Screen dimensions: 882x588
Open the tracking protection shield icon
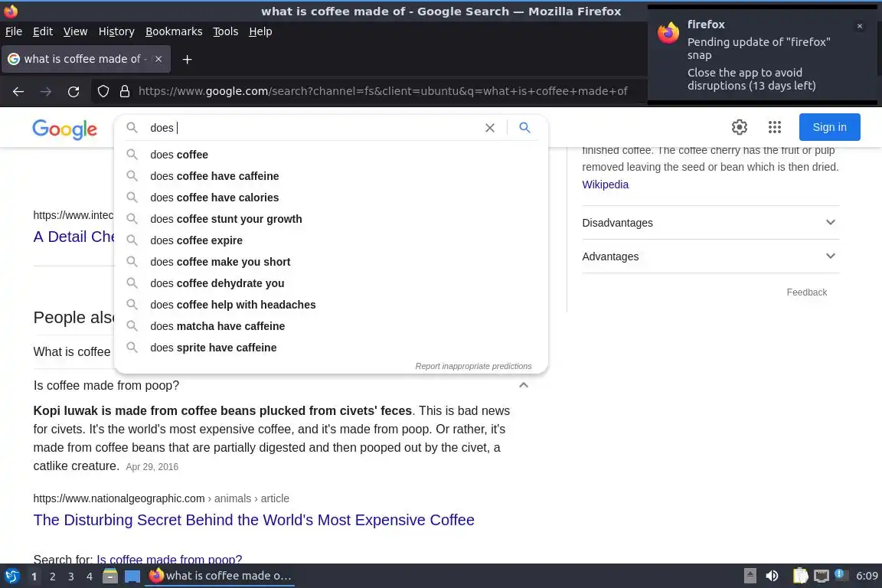(x=103, y=91)
